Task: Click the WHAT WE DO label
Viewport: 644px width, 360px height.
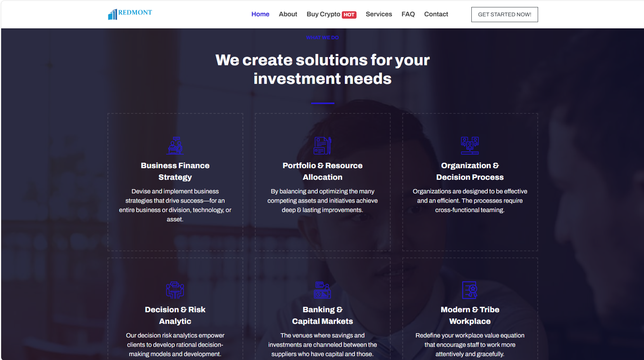Action: [x=322, y=38]
